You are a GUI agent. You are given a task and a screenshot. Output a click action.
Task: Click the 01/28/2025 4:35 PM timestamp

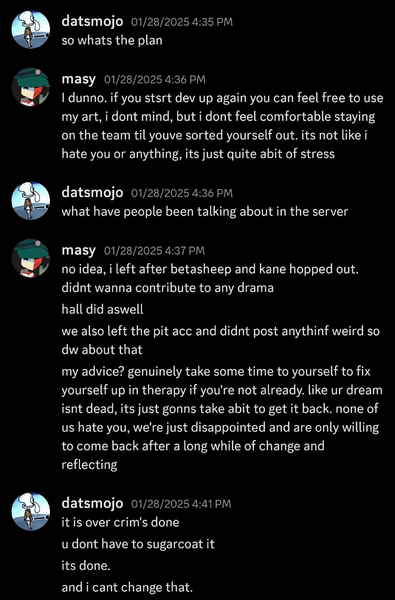point(182,22)
